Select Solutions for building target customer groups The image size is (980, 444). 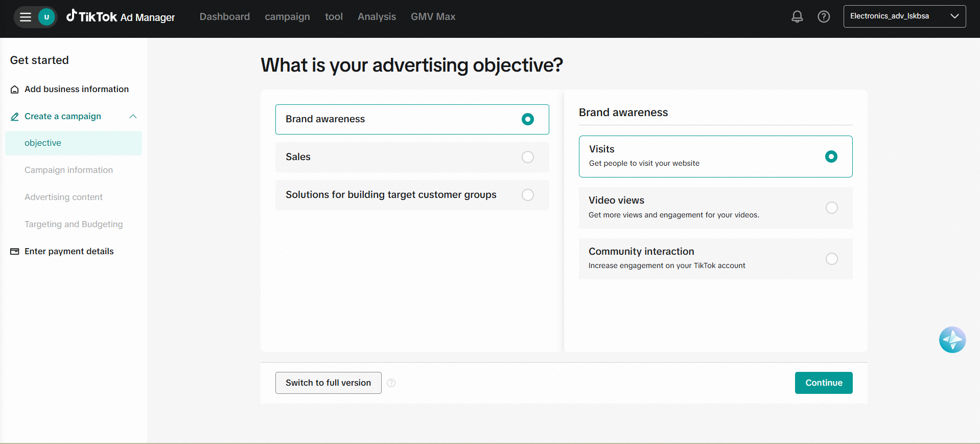[527, 195]
